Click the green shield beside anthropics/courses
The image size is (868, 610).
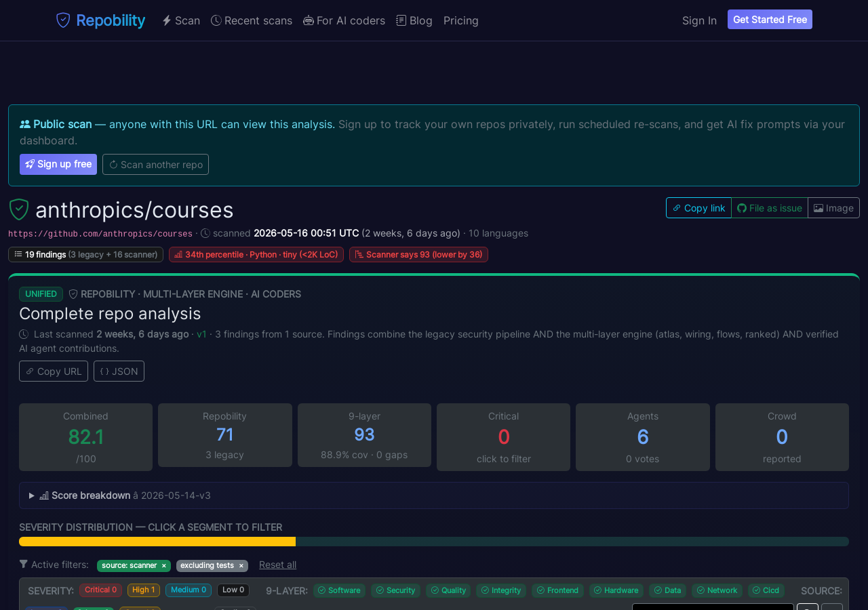(x=19, y=209)
